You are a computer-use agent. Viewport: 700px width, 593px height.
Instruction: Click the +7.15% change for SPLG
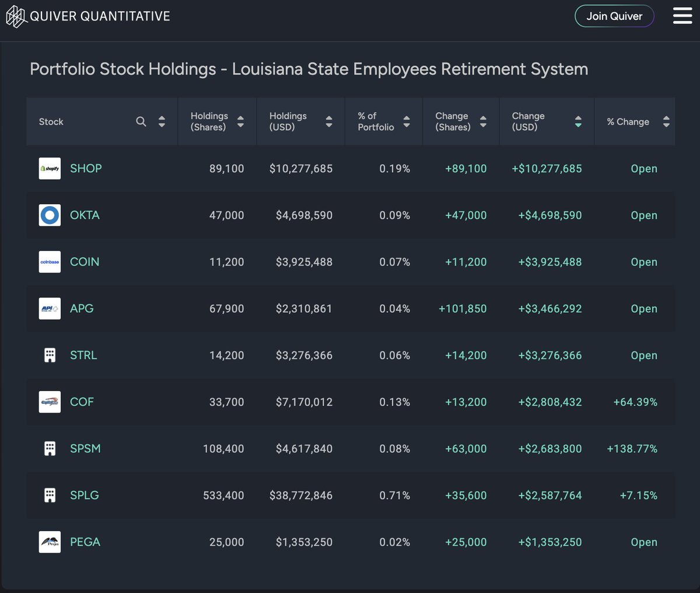(639, 496)
